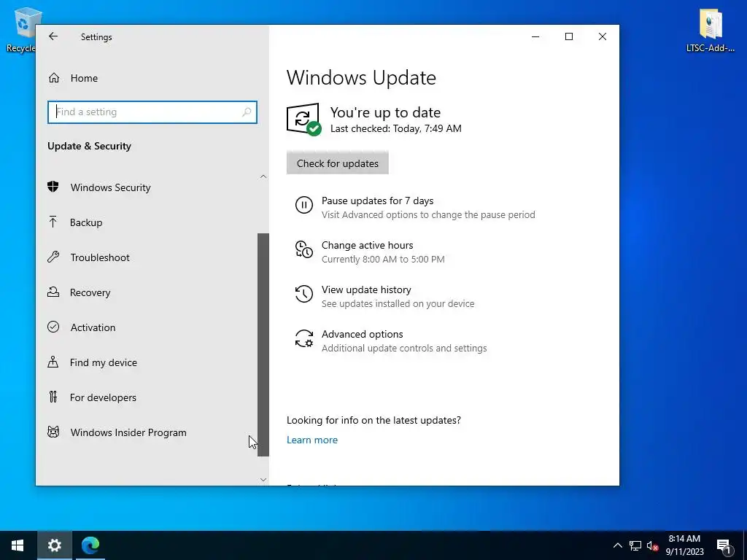Click the sidebar scrollbar down arrow
The width and height of the screenshot is (747, 560).
tap(263, 480)
